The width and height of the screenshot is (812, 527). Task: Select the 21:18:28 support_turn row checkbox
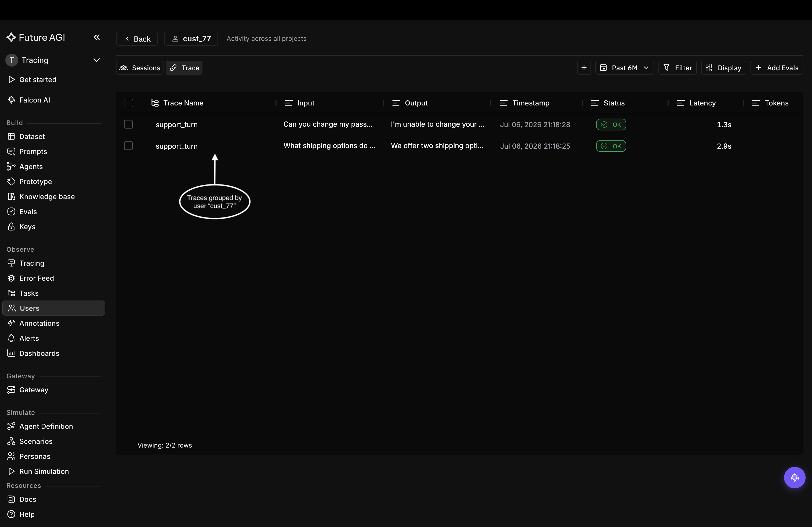(x=128, y=124)
